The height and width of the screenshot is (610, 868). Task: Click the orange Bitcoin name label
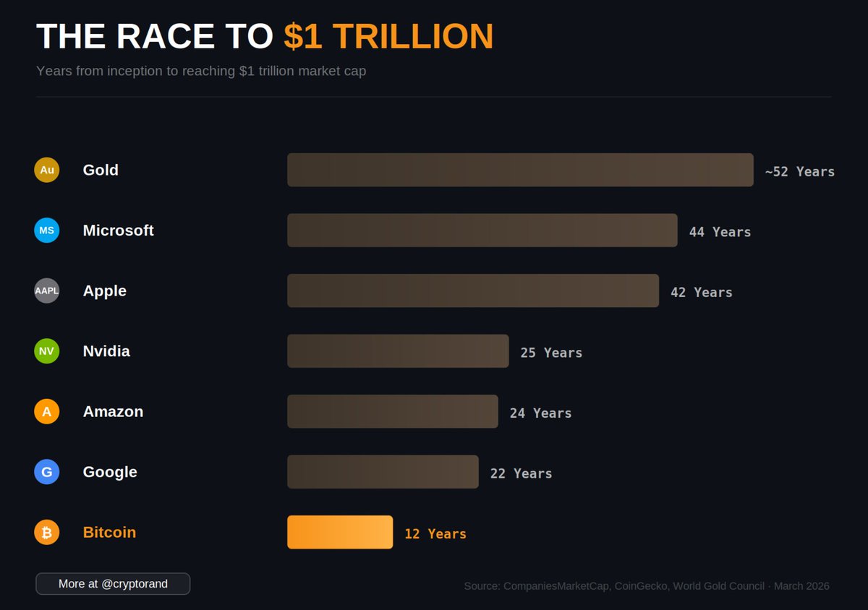point(109,532)
